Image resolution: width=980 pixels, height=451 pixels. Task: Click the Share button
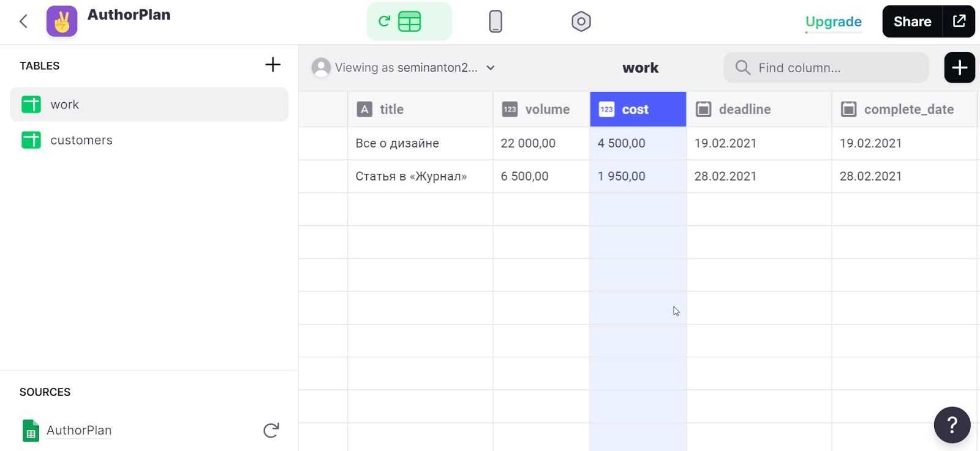912,21
